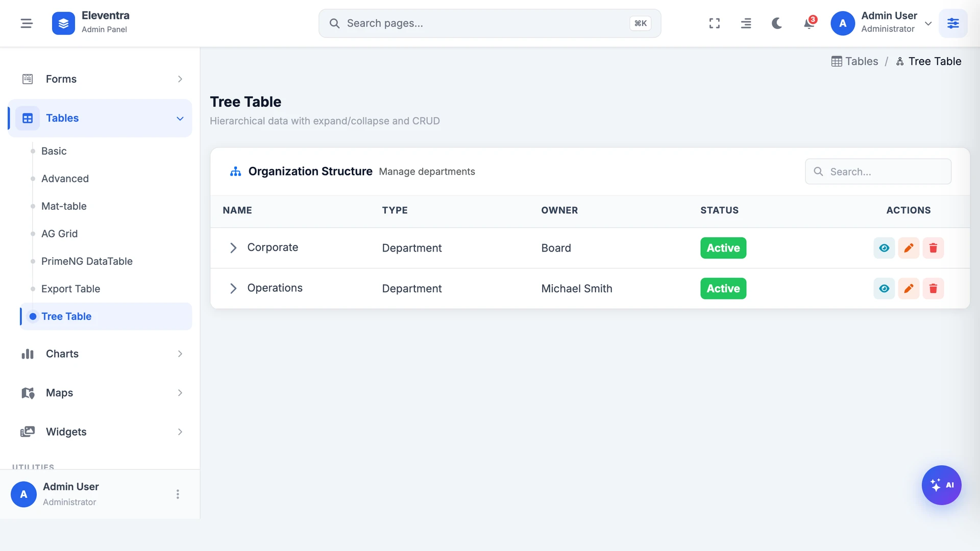Click Board owner cell

pos(556,248)
